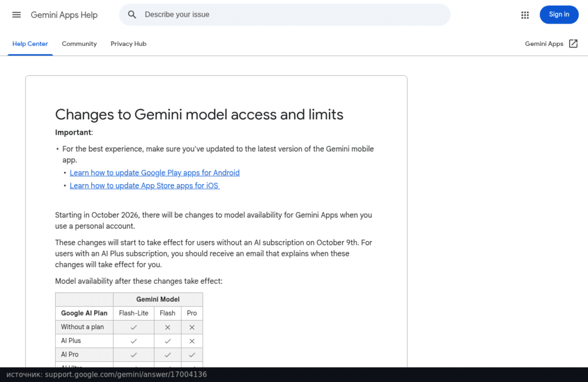The width and height of the screenshot is (588, 382).
Task: Click the Important label
Action: click(x=74, y=132)
